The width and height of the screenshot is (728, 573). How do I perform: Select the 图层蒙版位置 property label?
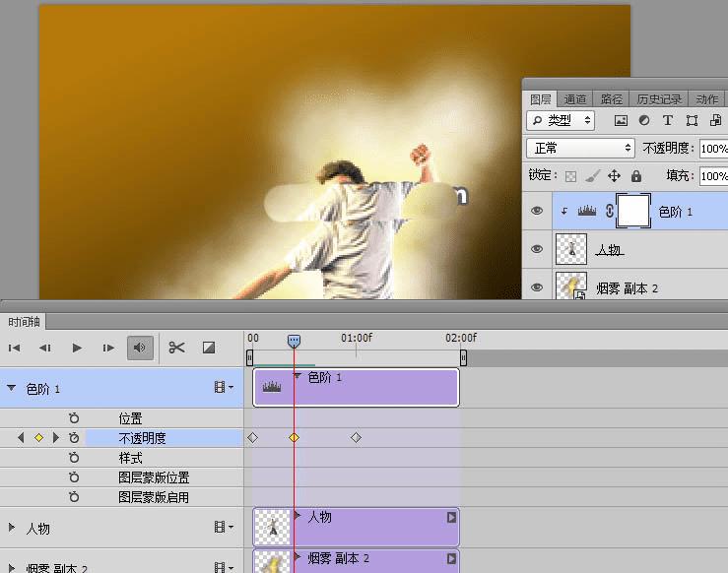click(x=154, y=477)
